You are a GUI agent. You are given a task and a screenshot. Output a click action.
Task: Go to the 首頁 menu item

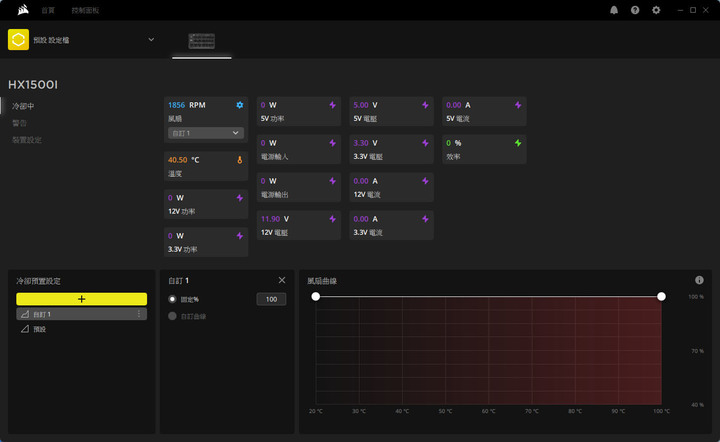tap(48, 10)
